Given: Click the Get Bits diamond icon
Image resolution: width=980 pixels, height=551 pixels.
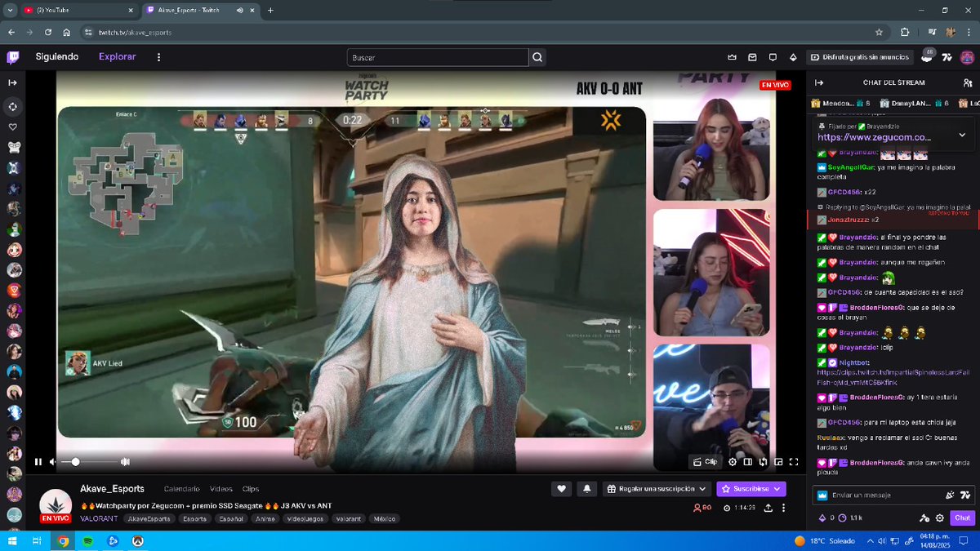Looking at the screenshot, I should [793, 57].
